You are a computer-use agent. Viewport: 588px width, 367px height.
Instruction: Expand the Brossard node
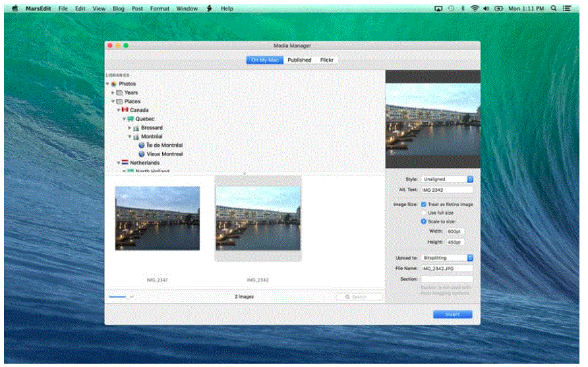(x=130, y=128)
